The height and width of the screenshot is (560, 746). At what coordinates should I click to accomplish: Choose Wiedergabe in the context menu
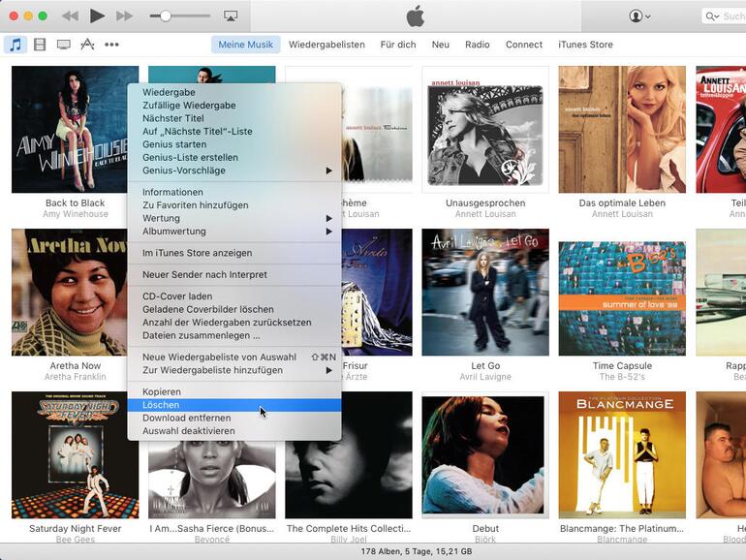pos(234,92)
